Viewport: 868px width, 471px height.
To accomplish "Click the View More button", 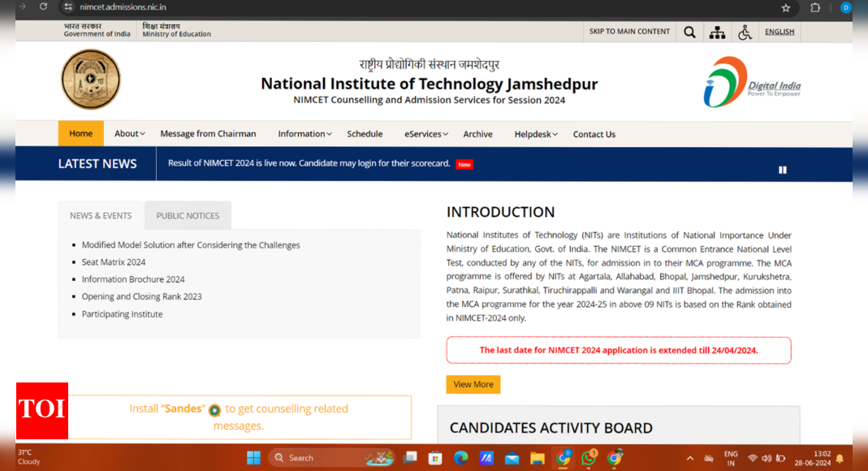I will 473,384.
